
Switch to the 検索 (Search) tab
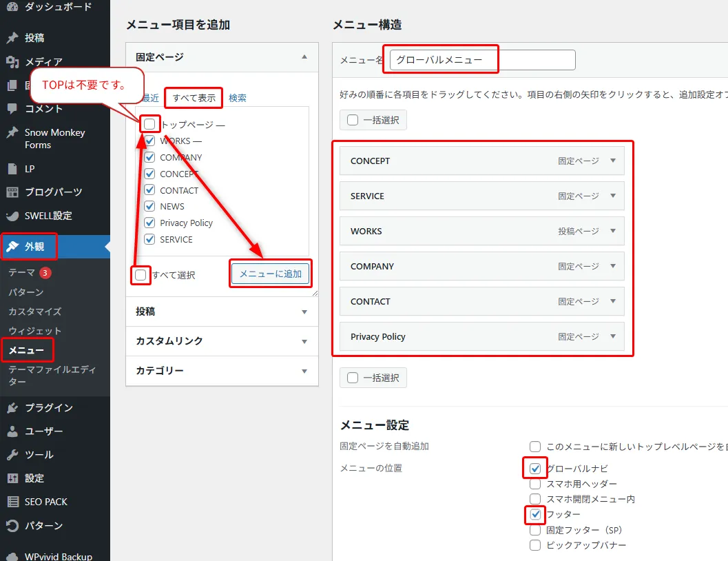coord(237,98)
